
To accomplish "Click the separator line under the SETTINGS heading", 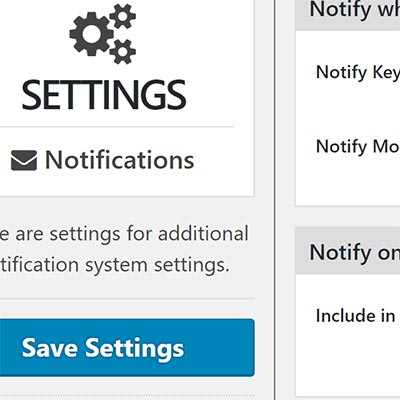I will click(x=117, y=127).
